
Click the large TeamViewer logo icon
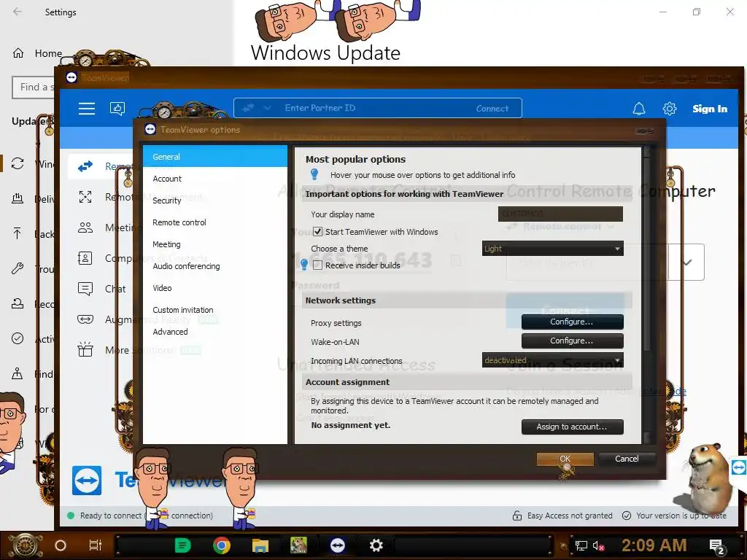click(x=87, y=481)
